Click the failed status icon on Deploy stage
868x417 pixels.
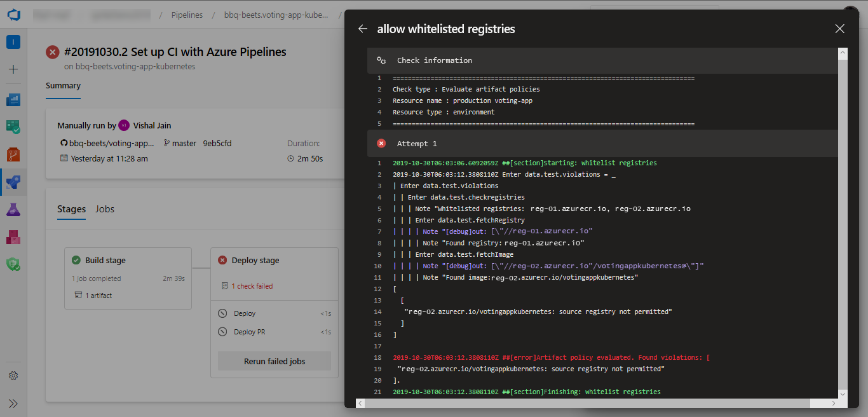(x=222, y=259)
